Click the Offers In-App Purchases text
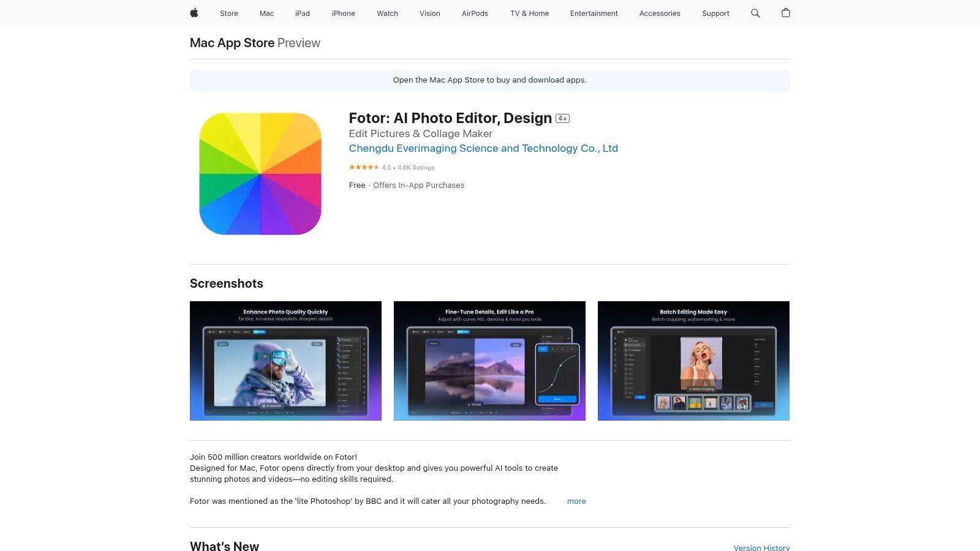980x551 pixels. pyautogui.click(x=419, y=185)
